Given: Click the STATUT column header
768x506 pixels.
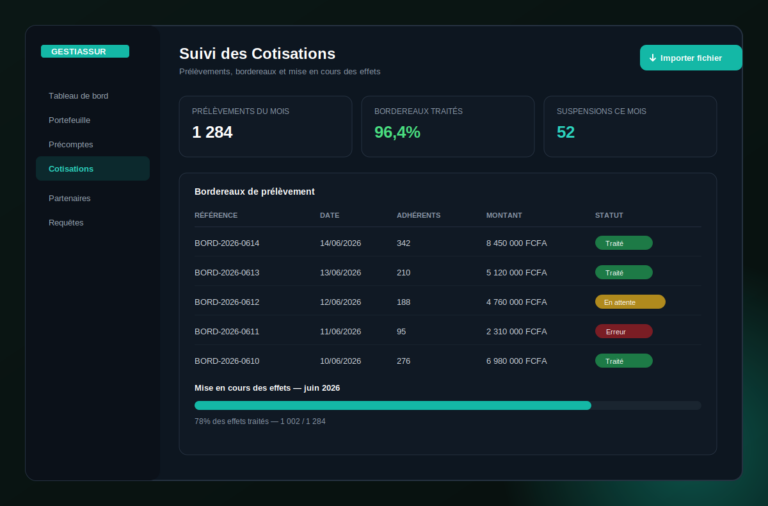Looking at the screenshot, I should 609,216.
